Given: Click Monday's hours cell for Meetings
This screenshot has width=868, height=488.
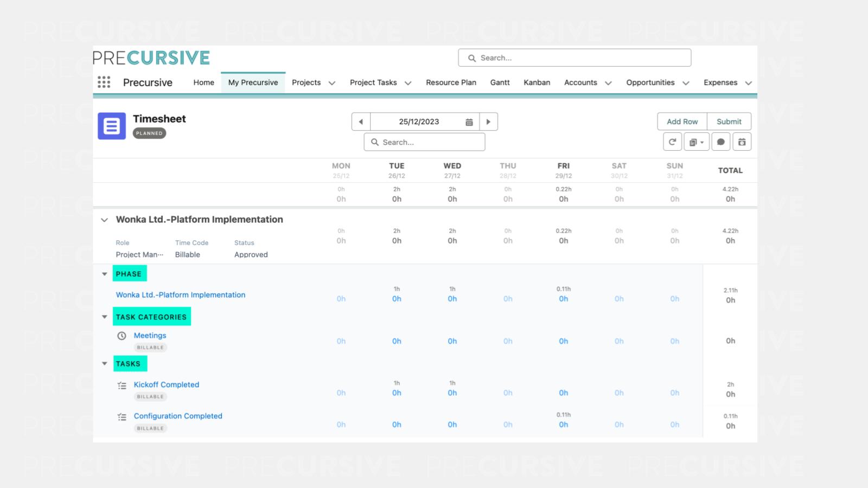Looking at the screenshot, I should pos(341,341).
